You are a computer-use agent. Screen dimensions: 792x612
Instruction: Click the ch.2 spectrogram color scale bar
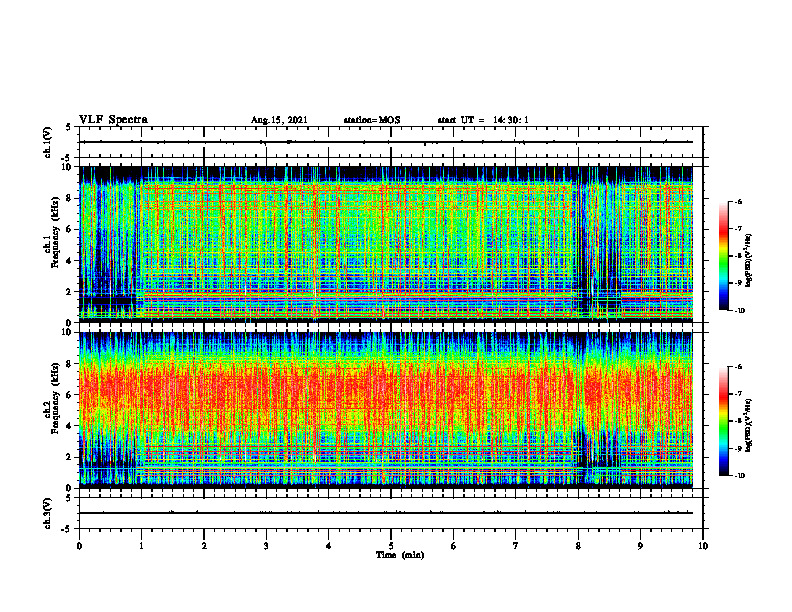(x=724, y=421)
